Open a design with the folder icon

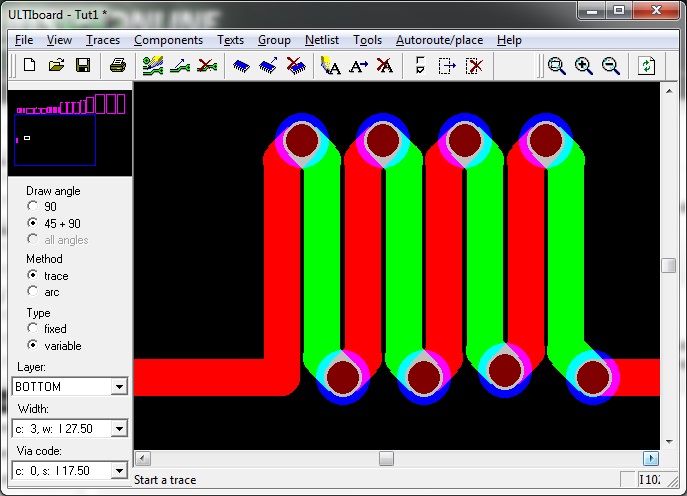57,66
